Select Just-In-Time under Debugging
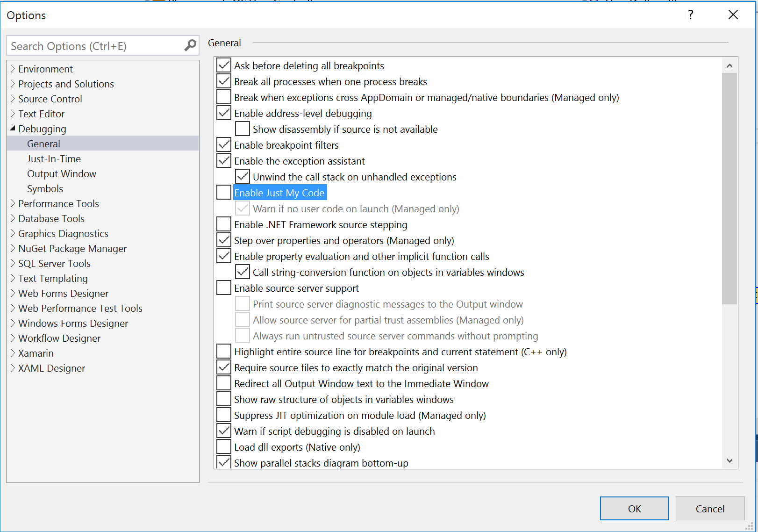This screenshot has width=758, height=532. [54, 158]
